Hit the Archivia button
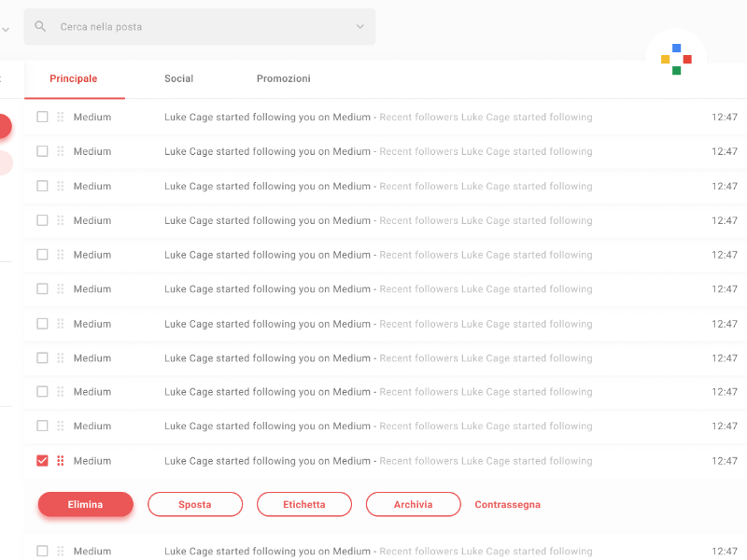This screenshot has width=747, height=560. coord(413,504)
